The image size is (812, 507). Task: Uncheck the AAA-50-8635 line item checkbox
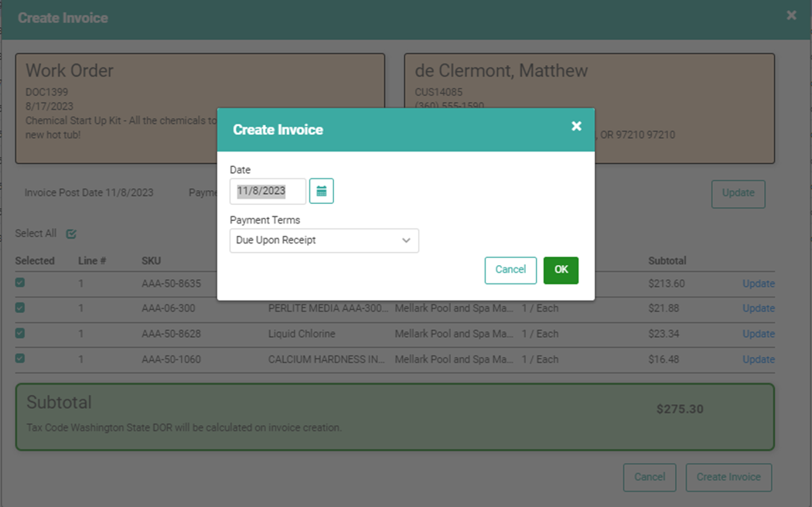[x=20, y=283]
